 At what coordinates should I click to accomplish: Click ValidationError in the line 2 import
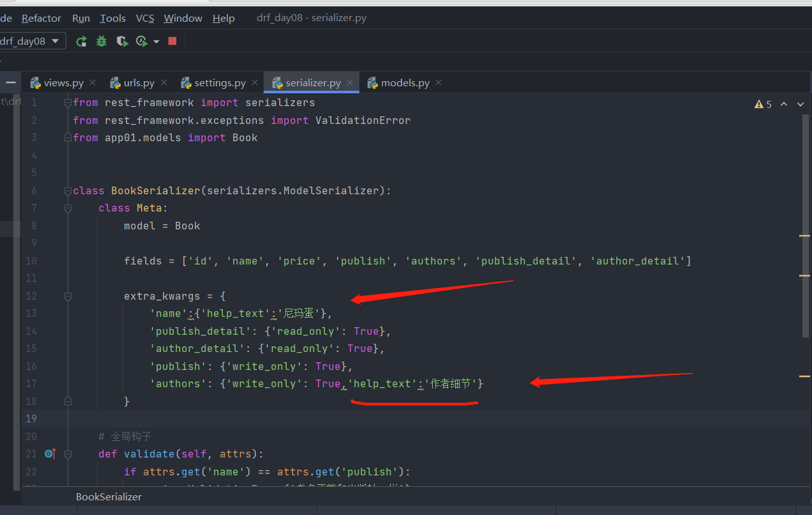pyautogui.click(x=363, y=120)
